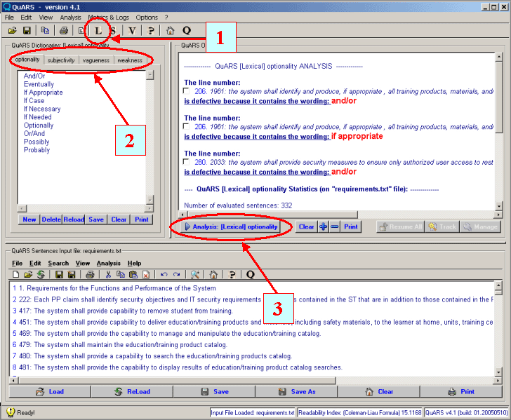Click the bottom Save As button
The height and width of the screenshot is (420, 511).
click(x=296, y=392)
